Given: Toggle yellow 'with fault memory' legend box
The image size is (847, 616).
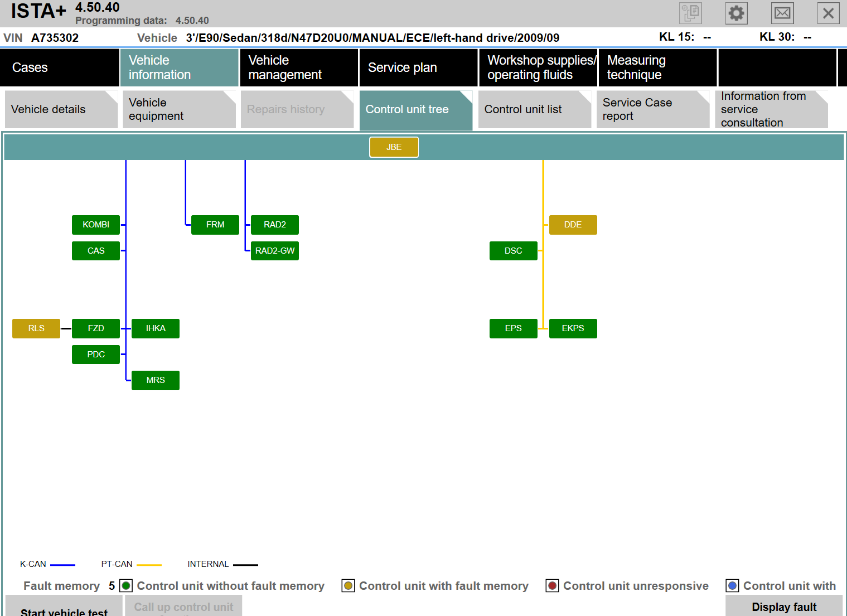Looking at the screenshot, I should point(348,586).
